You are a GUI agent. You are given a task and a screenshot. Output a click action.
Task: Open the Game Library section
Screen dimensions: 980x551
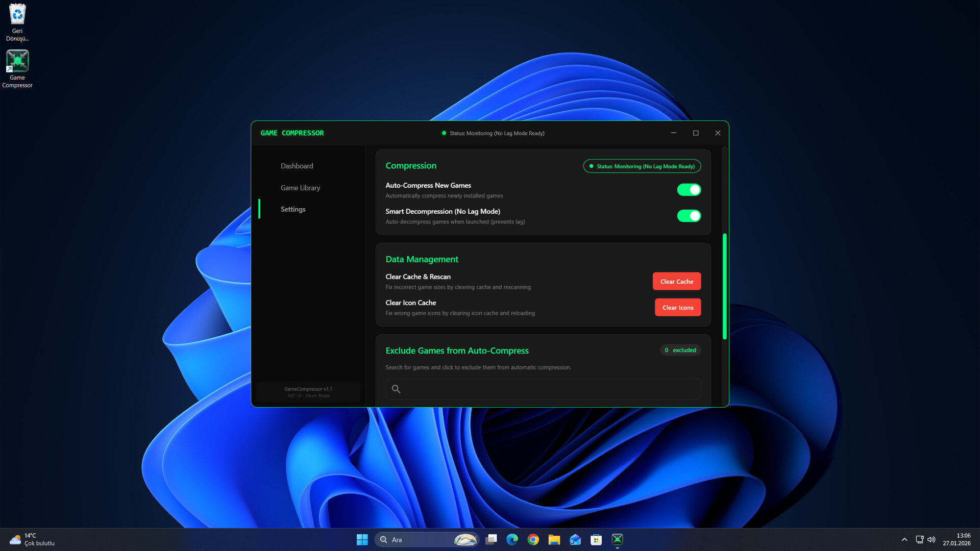(300, 187)
